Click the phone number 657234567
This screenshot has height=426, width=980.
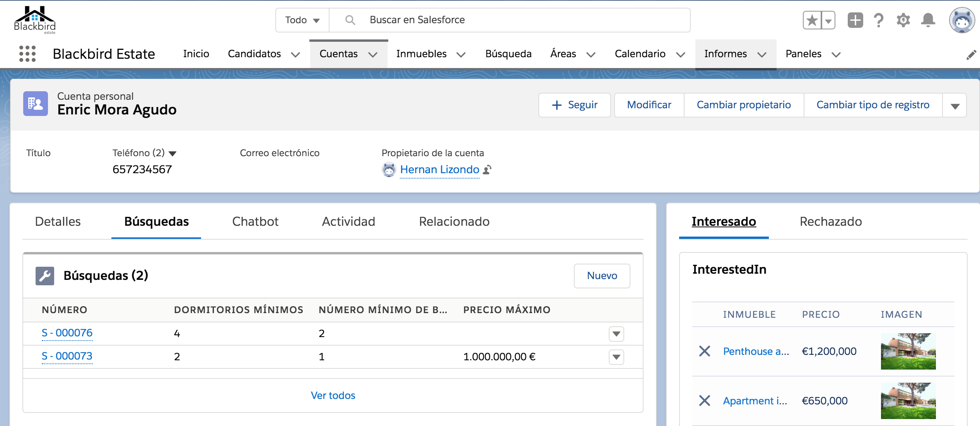pos(142,169)
